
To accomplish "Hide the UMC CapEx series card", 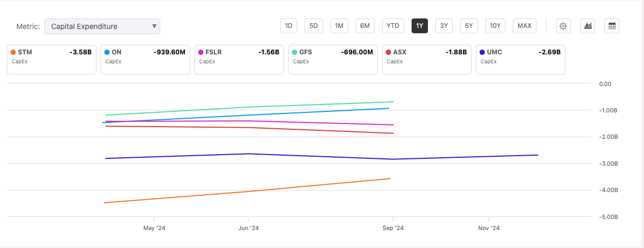I will tap(521, 59).
